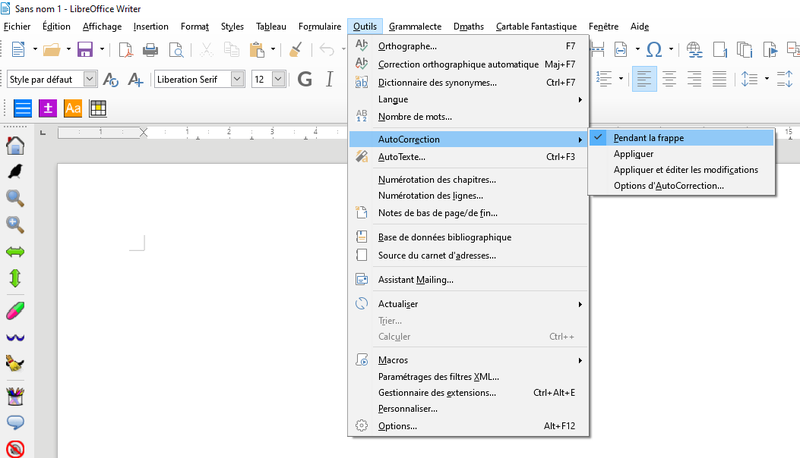Click the pink highlighter icon in sidebar
Viewport: 800px width, 458px height.
coord(15,308)
